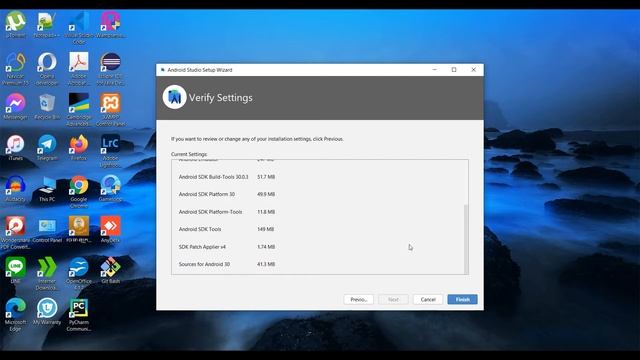This screenshot has width=640, height=360.
Task: Open AnyDesk desktop shortcut
Action: [111, 229]
